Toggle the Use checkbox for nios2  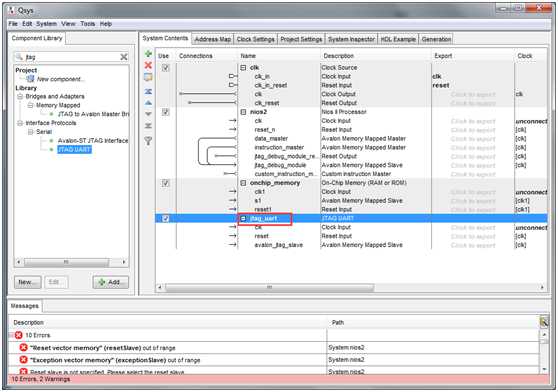[165, 112]
